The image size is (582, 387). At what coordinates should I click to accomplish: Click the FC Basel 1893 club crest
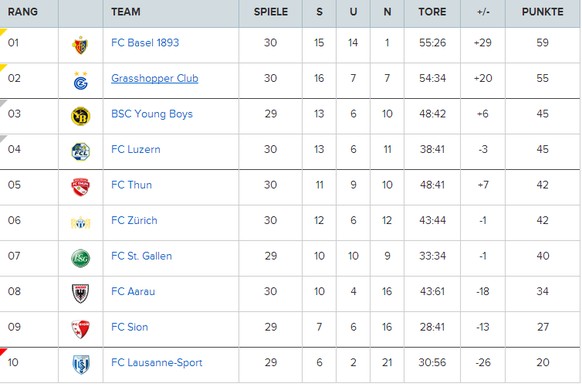[x=80, y=45]
